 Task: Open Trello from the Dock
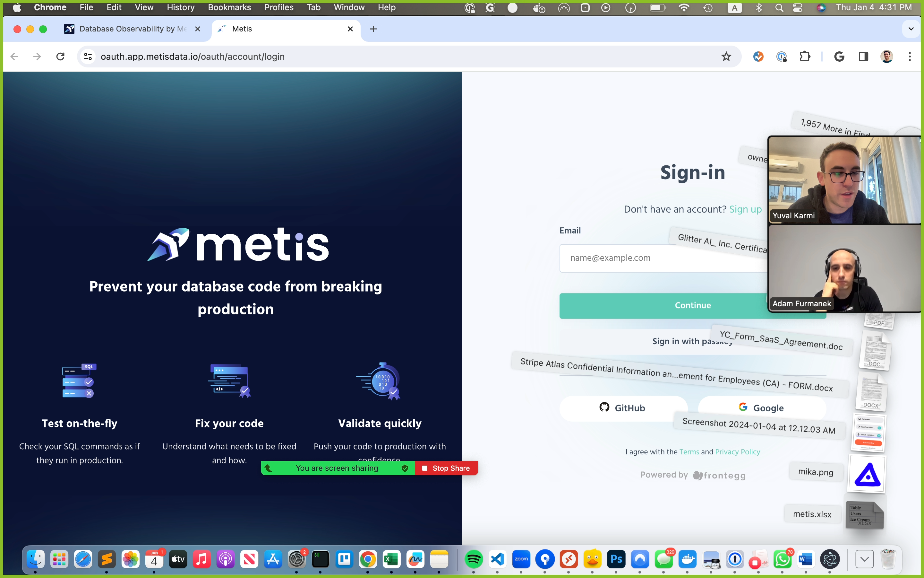344,560
